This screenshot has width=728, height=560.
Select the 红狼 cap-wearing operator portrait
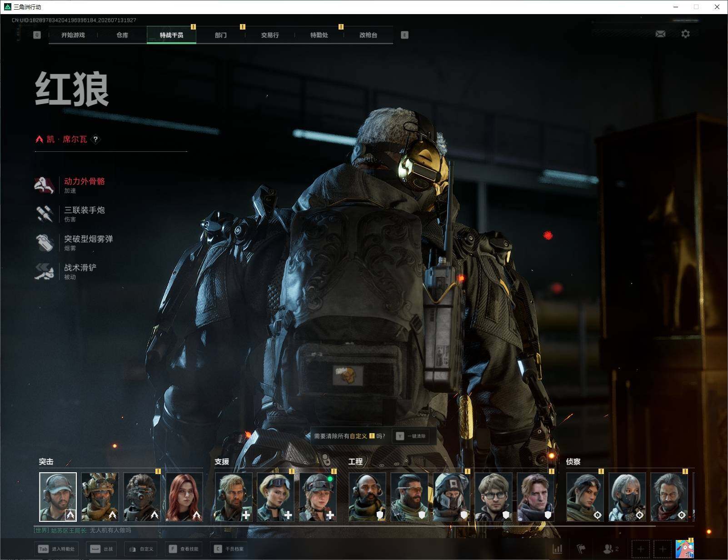click(x=58, y=497)
